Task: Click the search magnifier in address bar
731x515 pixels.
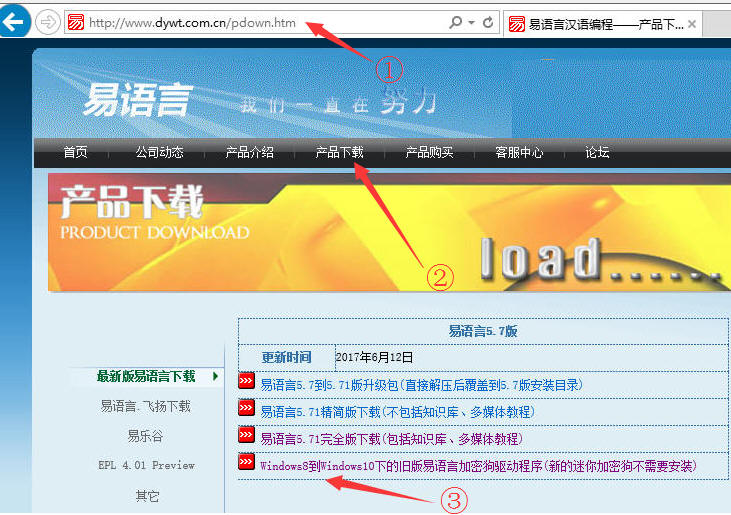Action: click(x=455, y=22)
